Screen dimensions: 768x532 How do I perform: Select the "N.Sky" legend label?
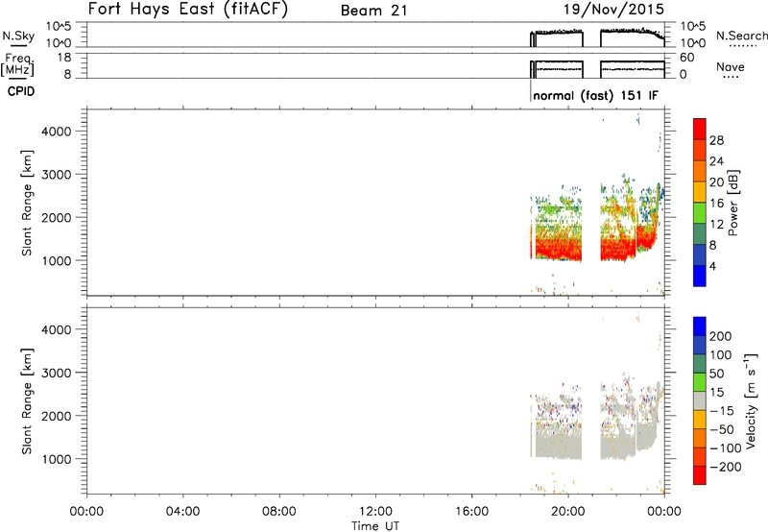[x=18, y=36]
